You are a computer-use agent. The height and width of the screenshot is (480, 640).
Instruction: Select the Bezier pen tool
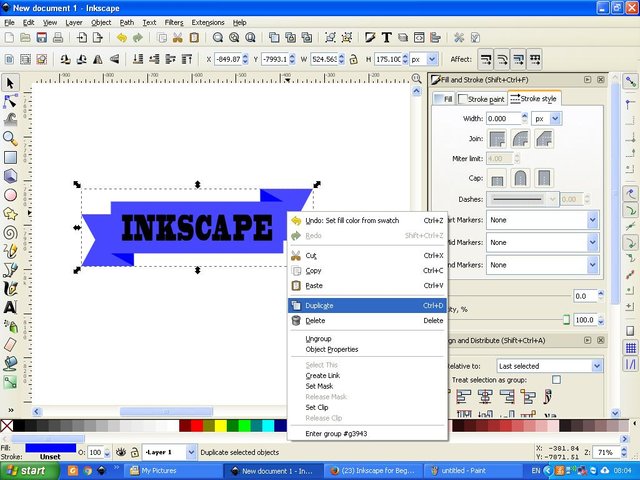pos(10,270)
